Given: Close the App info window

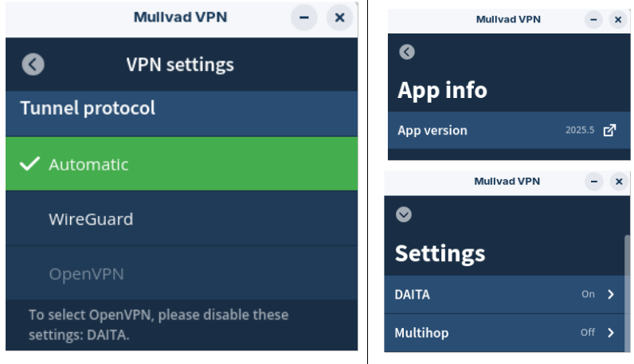Looking at the screenshot, I should tap(618, 19).
